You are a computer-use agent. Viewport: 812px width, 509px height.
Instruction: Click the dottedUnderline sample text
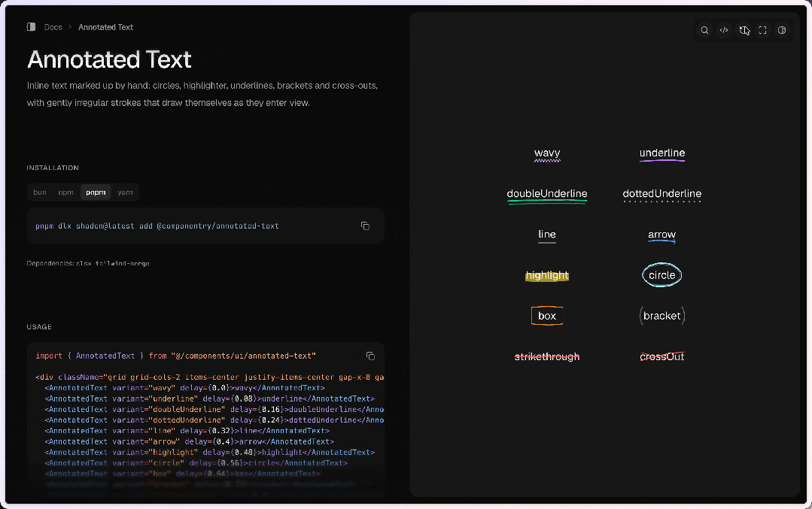tap(661, 195)
